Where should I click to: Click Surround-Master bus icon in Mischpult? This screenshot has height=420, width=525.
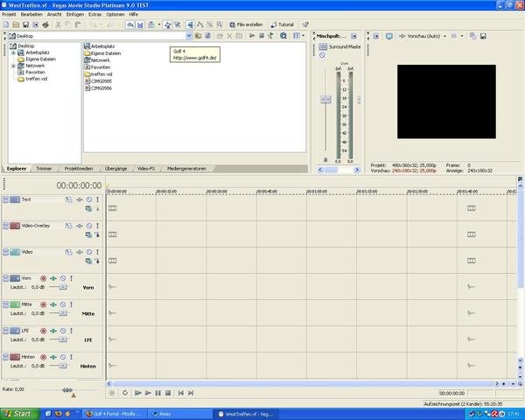[323, 47]
